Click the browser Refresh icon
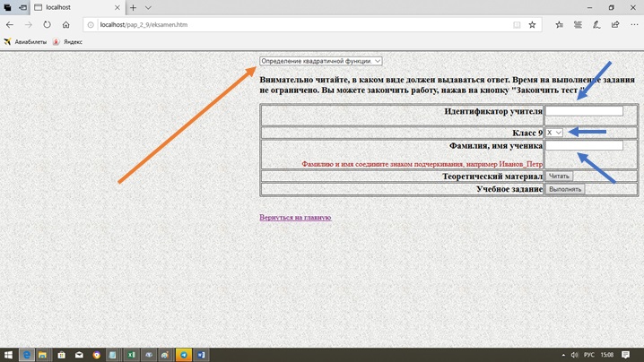Image resolution: width=644 pixels, height=362 pixels. [47, 25]
